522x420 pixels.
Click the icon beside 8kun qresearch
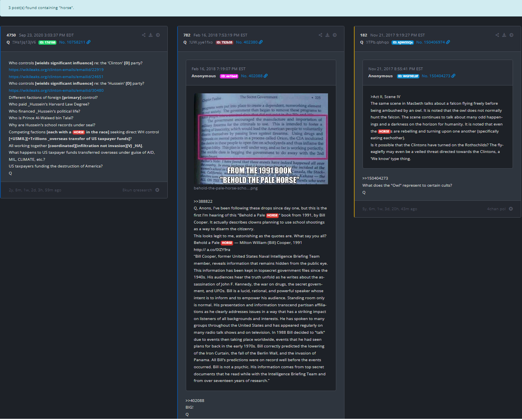[x=158, y=190]
